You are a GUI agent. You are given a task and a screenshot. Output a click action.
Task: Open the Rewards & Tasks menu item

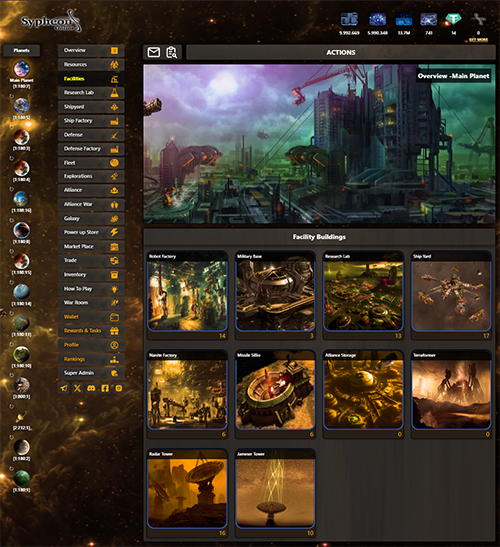click(91, 331)
